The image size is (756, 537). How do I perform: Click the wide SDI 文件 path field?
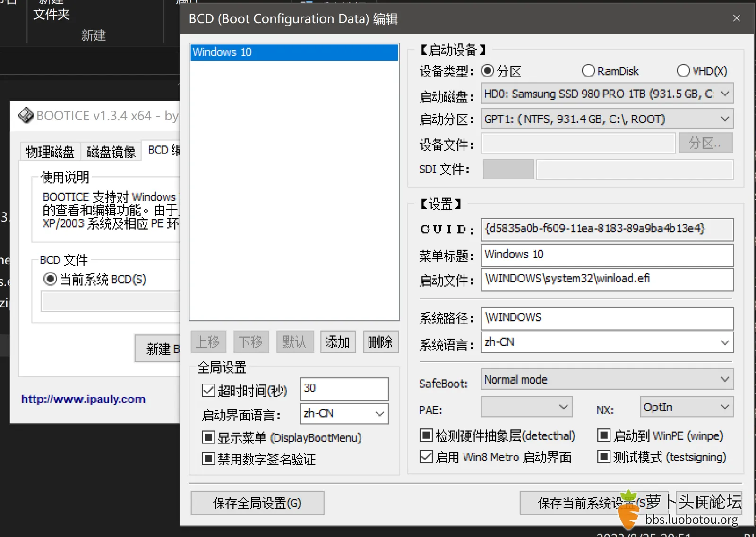pyautogui.click(x=635, y=169)
